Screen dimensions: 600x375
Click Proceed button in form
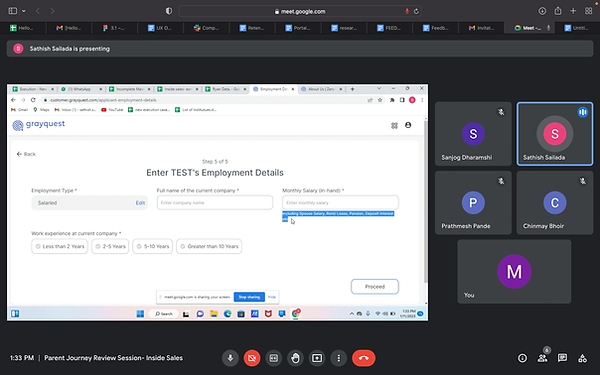click(375, 287)
